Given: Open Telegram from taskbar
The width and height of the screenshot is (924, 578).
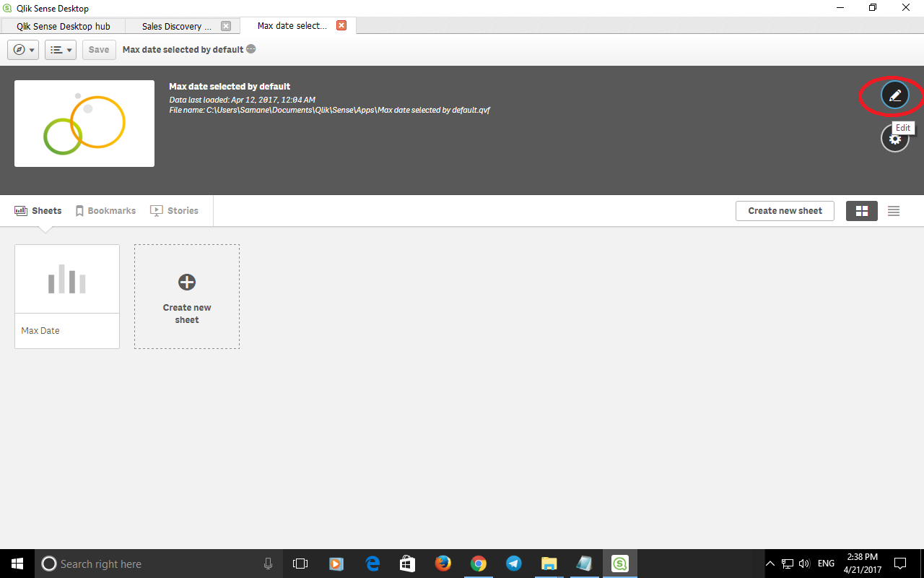Looking at the screenshot, I should coord(514,564).
